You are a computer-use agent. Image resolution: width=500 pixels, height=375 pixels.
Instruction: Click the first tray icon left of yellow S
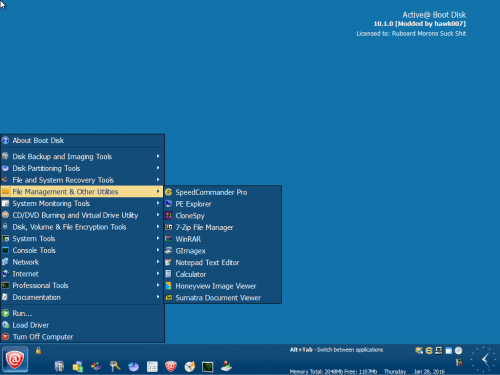point(419,350)
